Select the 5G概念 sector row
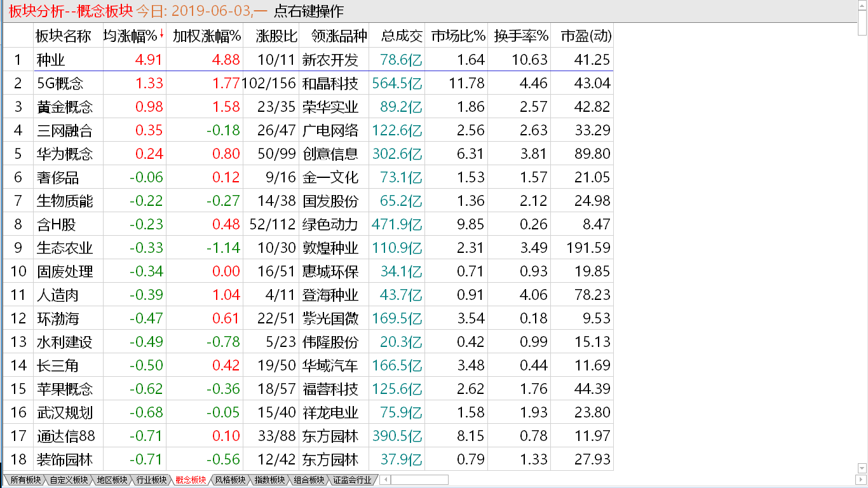Image resolution: width=868 pixels, height=488 pixels. coord(308,83)
